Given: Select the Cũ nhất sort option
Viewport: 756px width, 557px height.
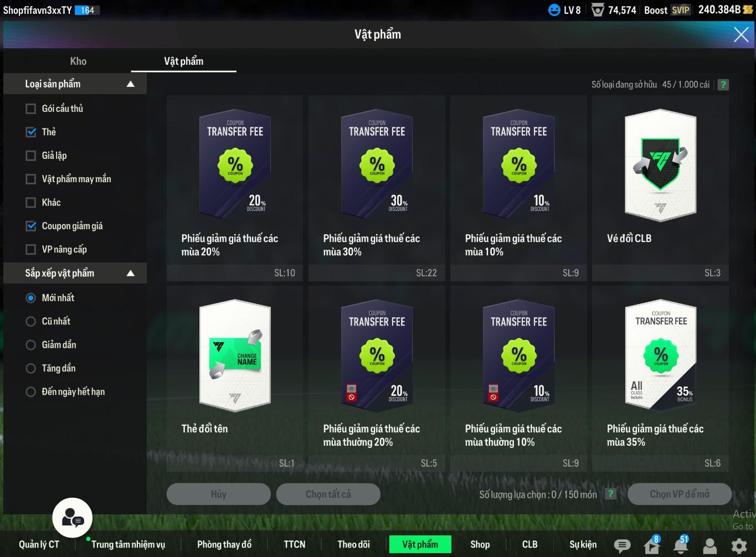Looking at the screenshot, I should (x=31, y=321).
